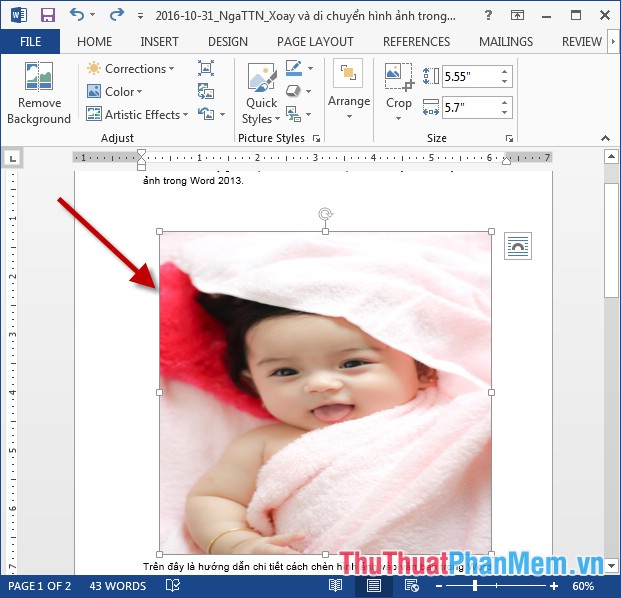Switch to Read Mode view
This screenshot has width=621, height=598.
click(335, 585)
